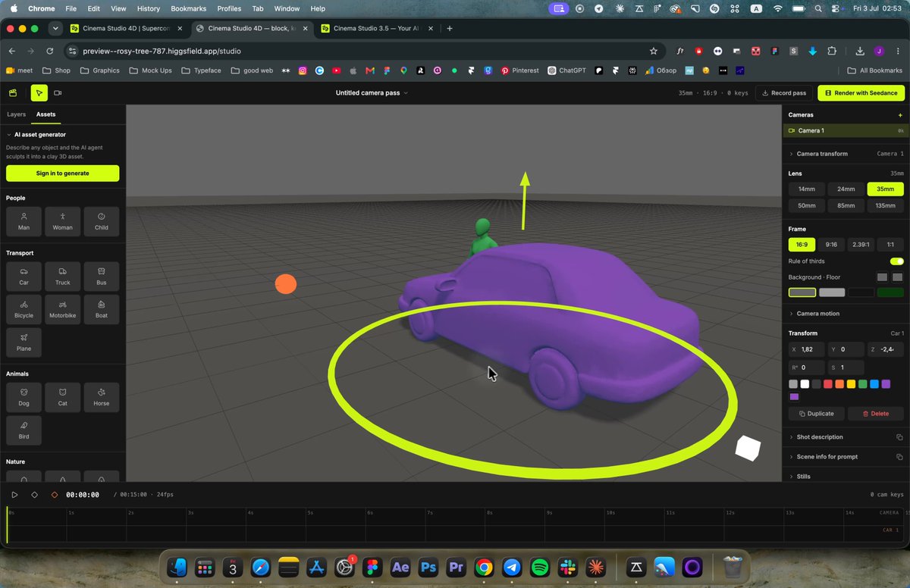
Task: Play the timeline
Action: (x=14, y=495)
